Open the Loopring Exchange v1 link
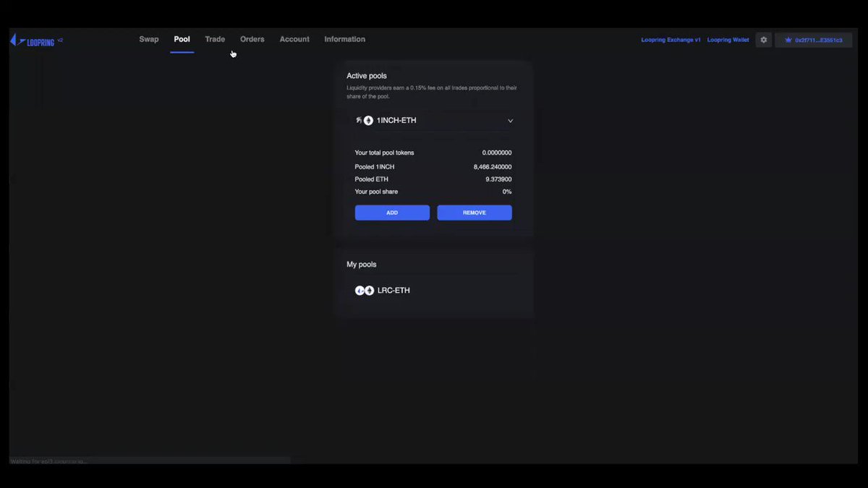868x488 pixels. pyautogui.click(x=671, y=40)
